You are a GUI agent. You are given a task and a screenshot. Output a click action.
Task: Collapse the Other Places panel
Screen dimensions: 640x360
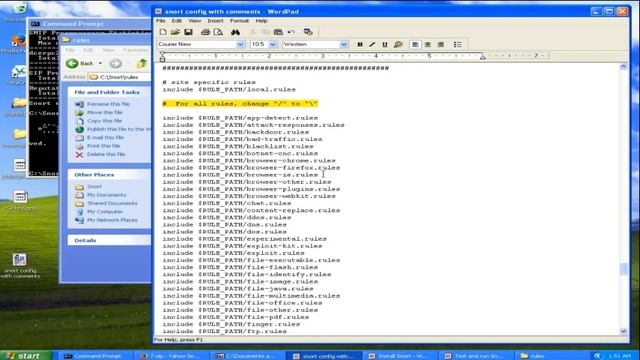109,175
